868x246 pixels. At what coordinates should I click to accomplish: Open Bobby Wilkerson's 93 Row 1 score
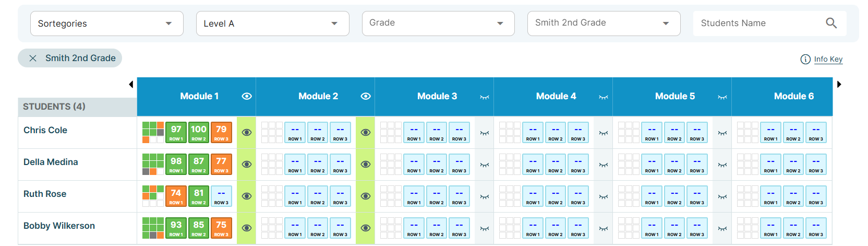176,228
